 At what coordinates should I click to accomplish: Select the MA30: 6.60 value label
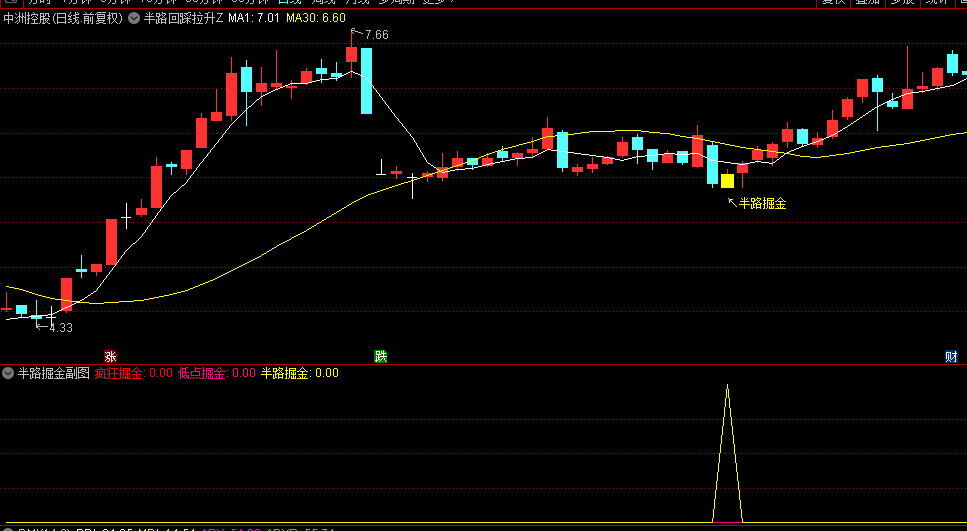pos(316,18)
